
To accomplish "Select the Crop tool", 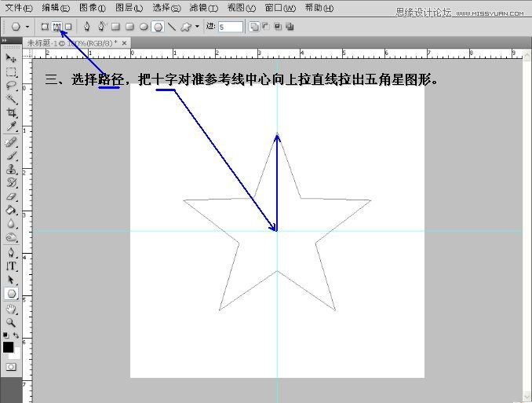I will tap(11, 112).
